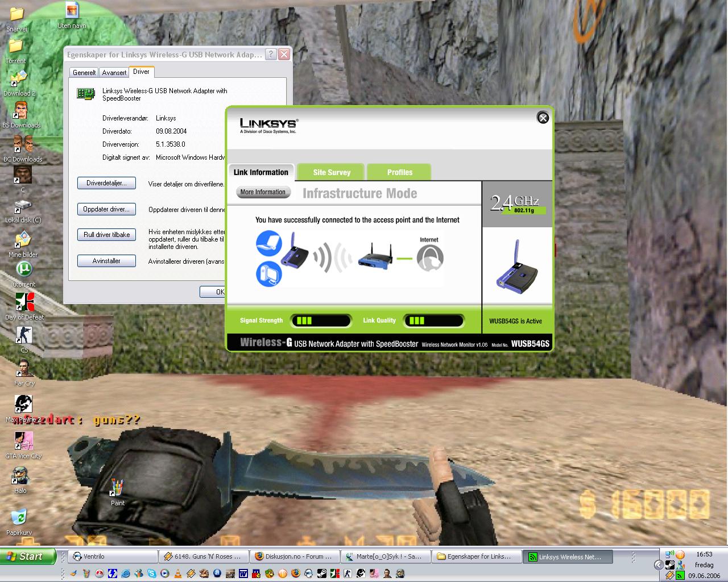Switch to the Ventrilo taskbar window
Screen dimensions: 728x582
113,557
